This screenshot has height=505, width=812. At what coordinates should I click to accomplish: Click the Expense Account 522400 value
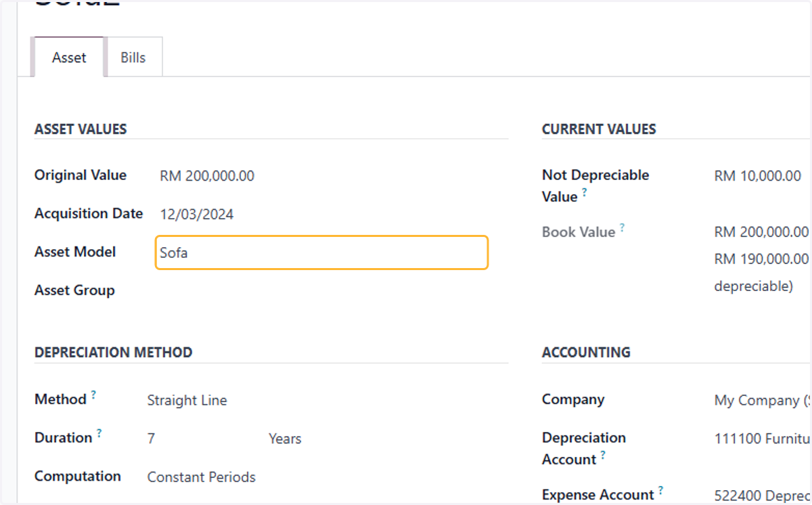(763, 496)
